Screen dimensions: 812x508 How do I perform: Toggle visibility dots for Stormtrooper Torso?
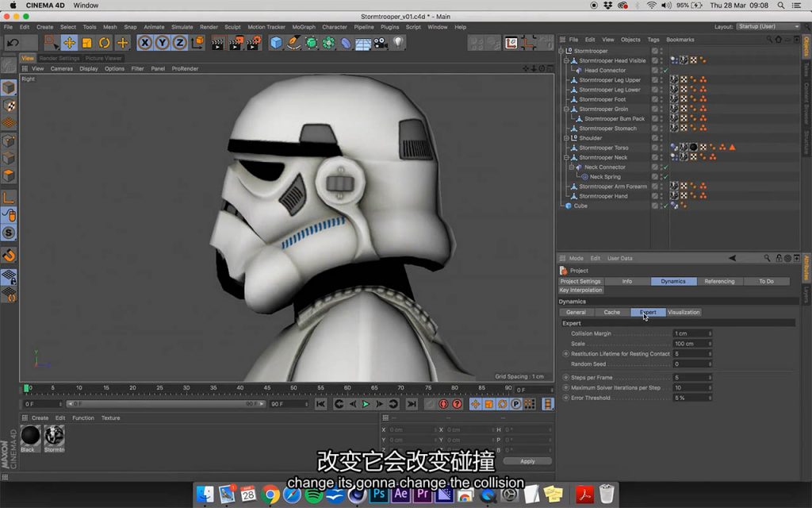[661, 148]
